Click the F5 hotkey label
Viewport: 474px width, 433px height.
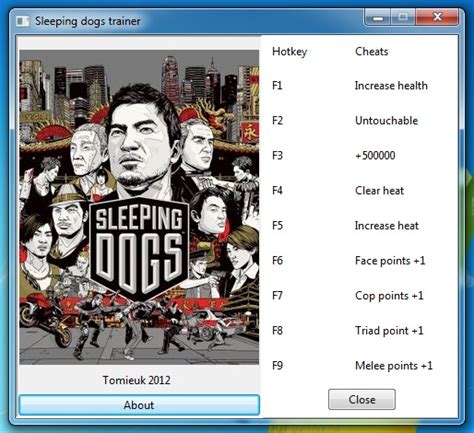(277, 225)
